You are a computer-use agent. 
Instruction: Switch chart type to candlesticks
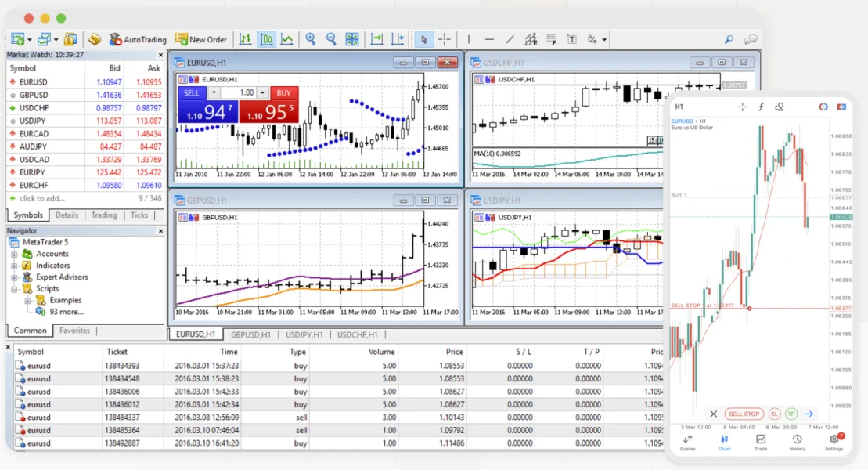click(x=266, y=39)
